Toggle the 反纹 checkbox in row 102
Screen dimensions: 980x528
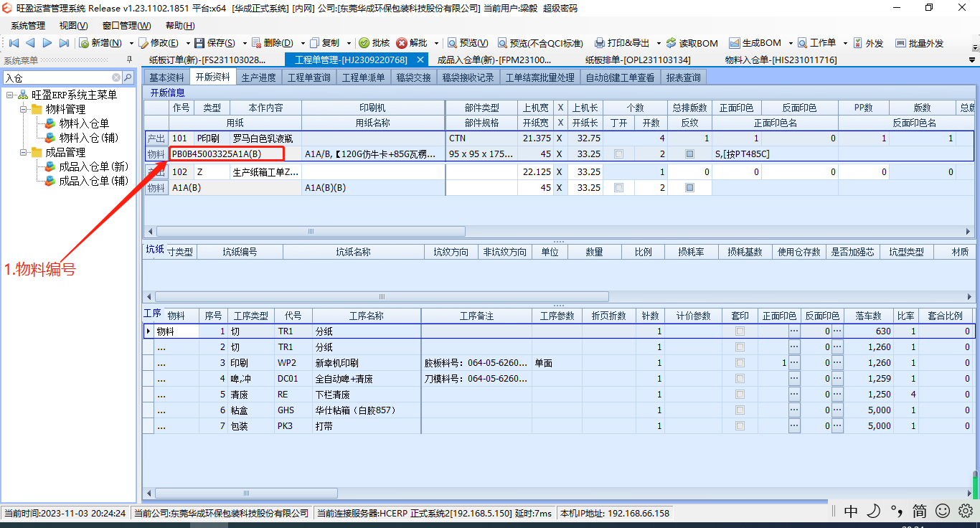689,187
